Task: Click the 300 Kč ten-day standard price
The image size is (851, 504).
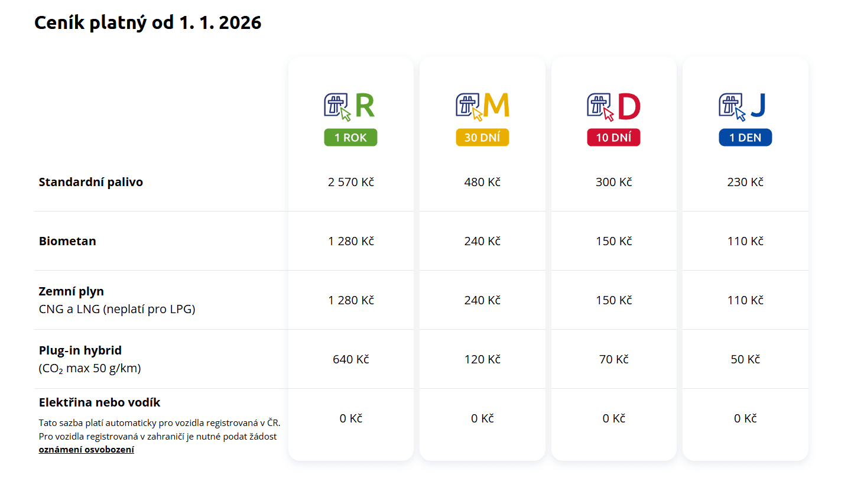Action: (x=613, y=182)
